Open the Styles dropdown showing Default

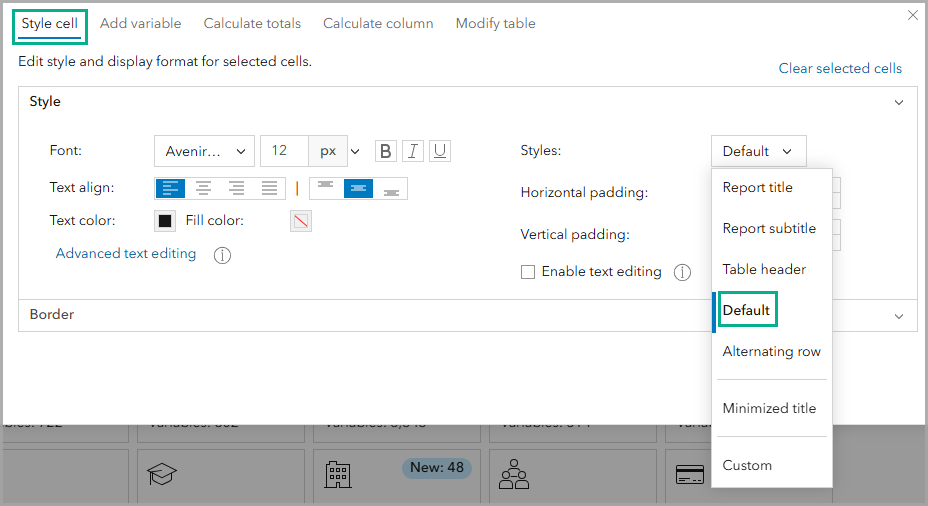pos(758,151)
